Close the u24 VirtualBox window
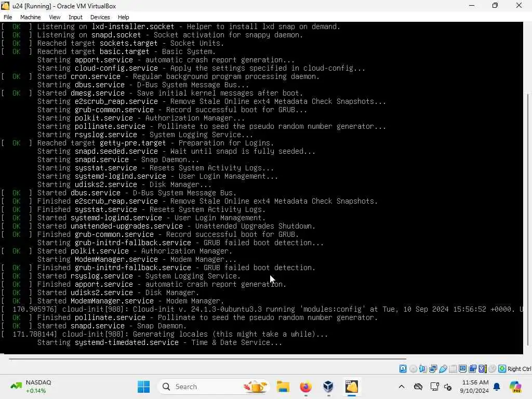This screenshot has width=532, height=399. (519, 6)
